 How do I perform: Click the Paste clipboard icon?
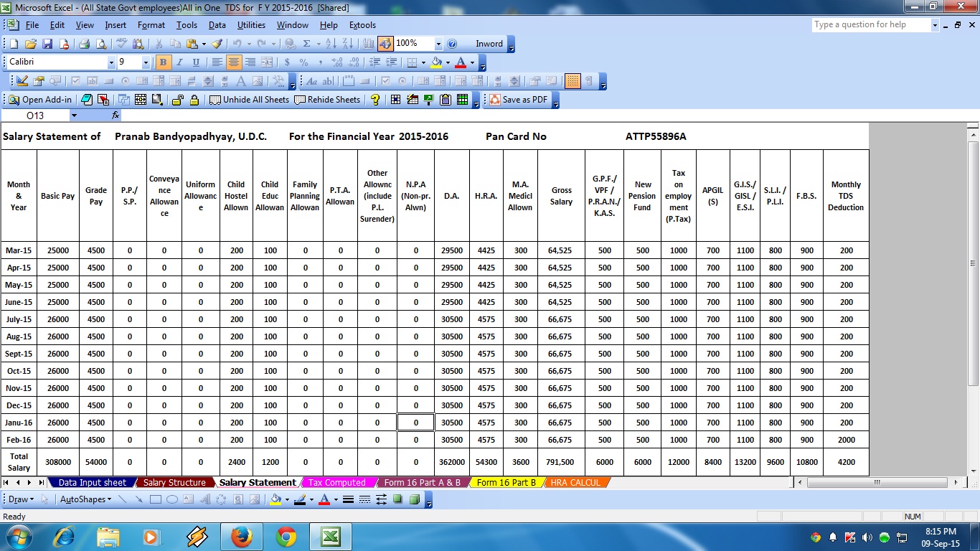(193, 44)
